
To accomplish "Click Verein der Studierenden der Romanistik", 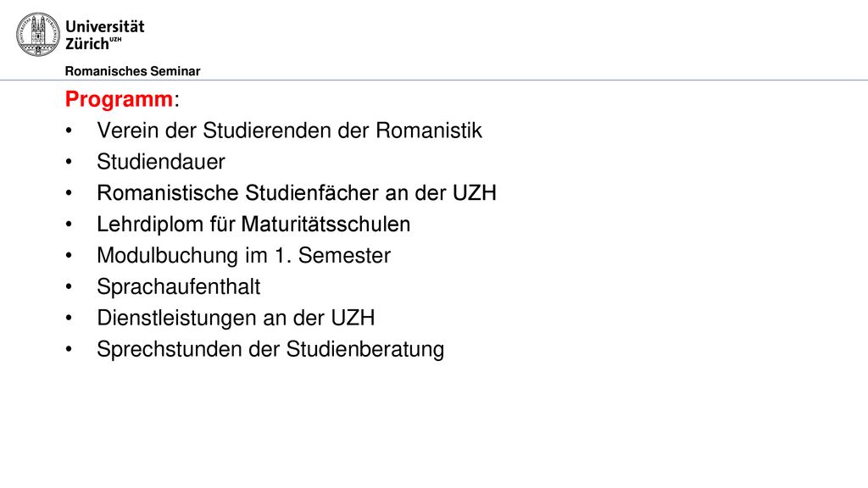I will click(x=290, y=130).
